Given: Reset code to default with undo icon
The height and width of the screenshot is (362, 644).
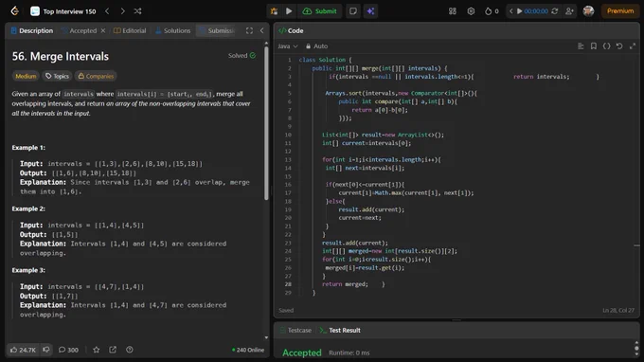Looking at the screenshot, I should (x=619, y=46).
